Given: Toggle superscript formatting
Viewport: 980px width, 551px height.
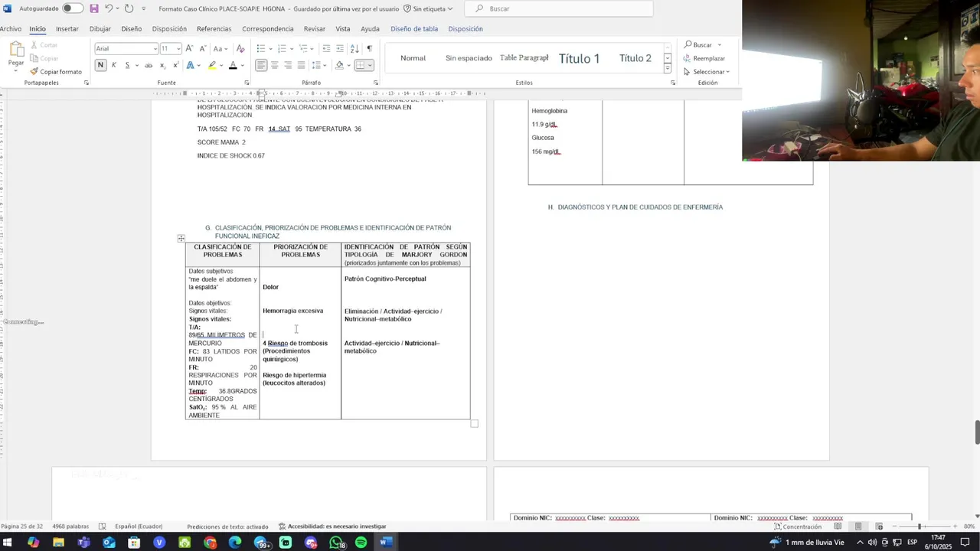Looking at the screenshot, I should pyautogui.click(x=175, y=65).
